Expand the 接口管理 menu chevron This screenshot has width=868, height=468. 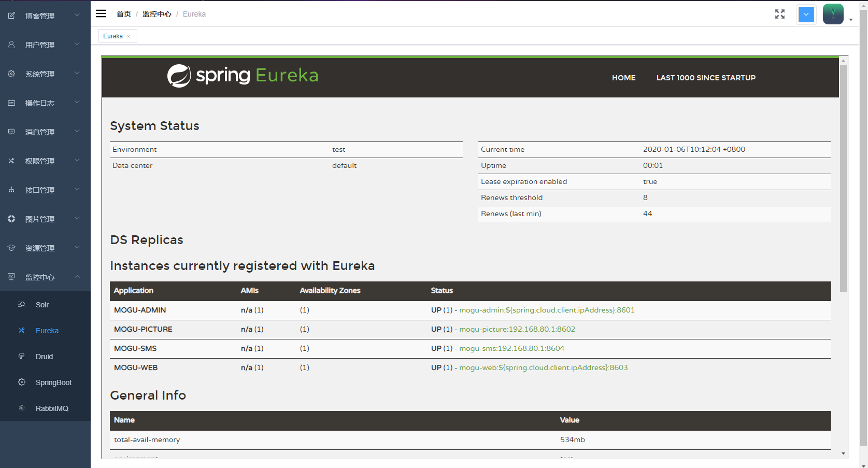(77, 190)
